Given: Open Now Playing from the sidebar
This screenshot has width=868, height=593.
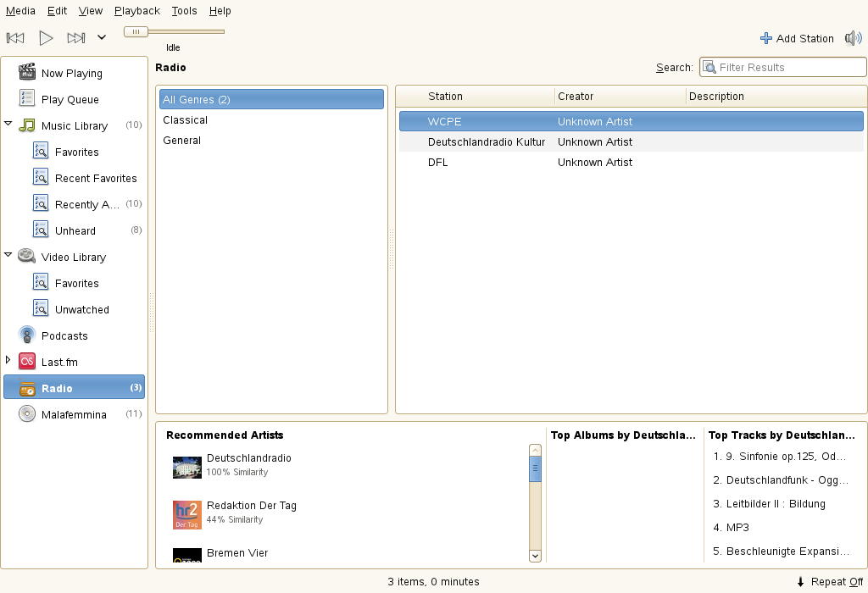Looking at the screenshot, I should pyautogui.click(x=71, y=73).
